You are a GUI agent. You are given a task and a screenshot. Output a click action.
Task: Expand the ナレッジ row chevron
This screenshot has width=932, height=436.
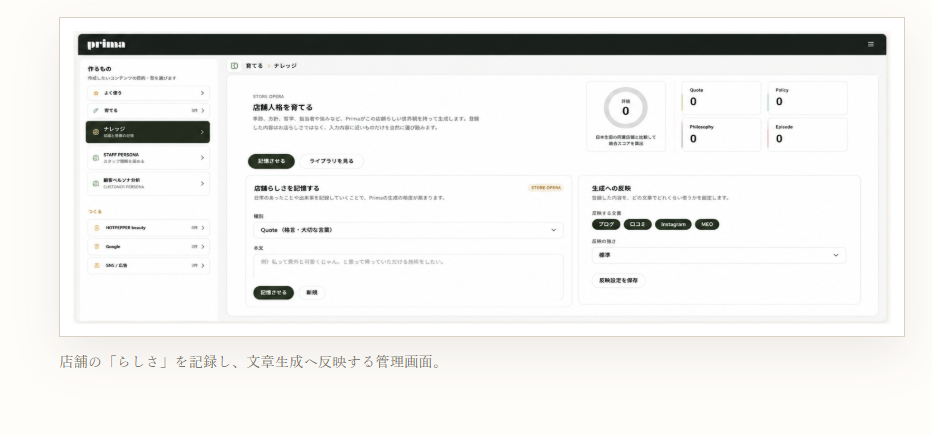tap(202, 132)
